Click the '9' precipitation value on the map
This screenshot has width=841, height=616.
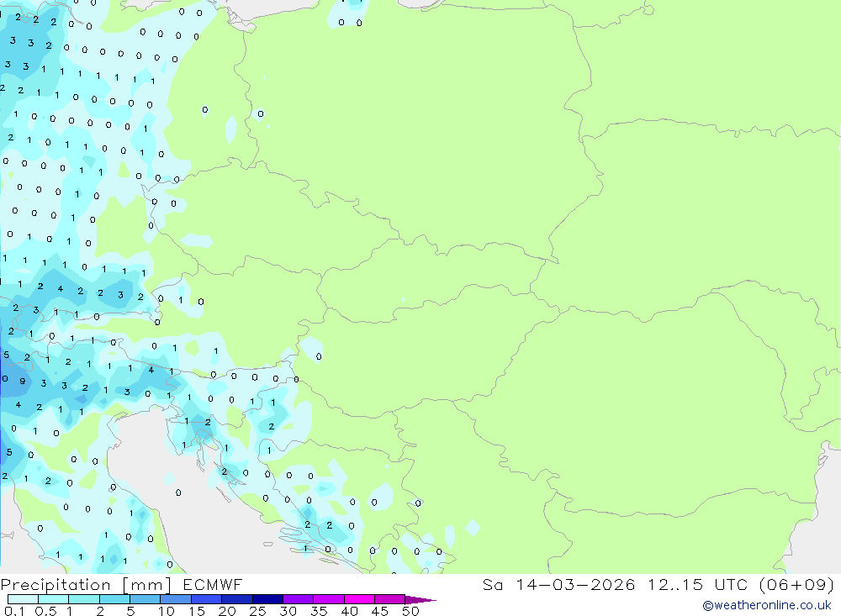click(x=23, y=382)
